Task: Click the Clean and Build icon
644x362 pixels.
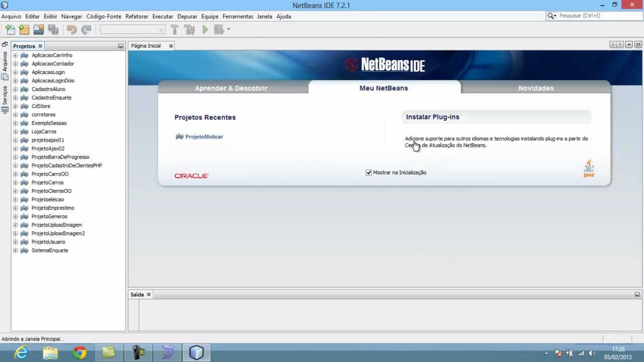Action: [190, 30]
